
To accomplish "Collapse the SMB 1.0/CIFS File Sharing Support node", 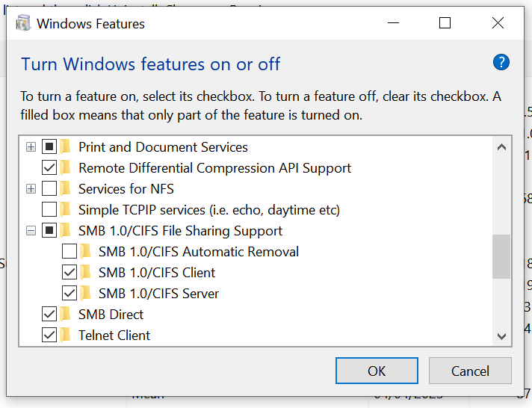I will point(31,231).
